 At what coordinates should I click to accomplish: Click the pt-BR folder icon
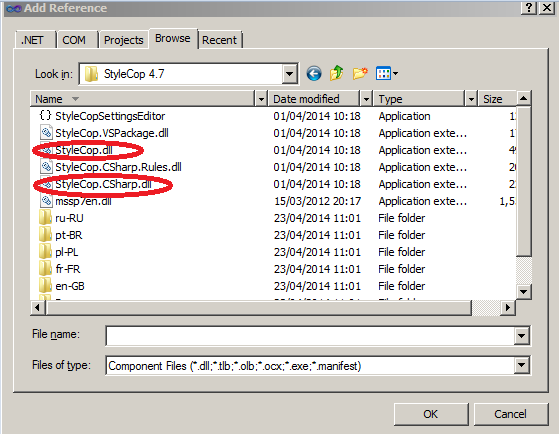click(45, 235)
